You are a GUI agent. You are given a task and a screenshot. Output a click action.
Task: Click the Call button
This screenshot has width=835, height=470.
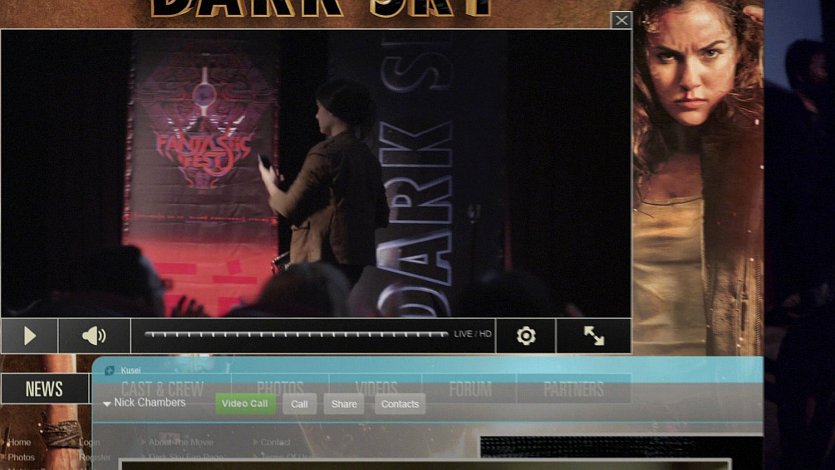pos(299,404)
